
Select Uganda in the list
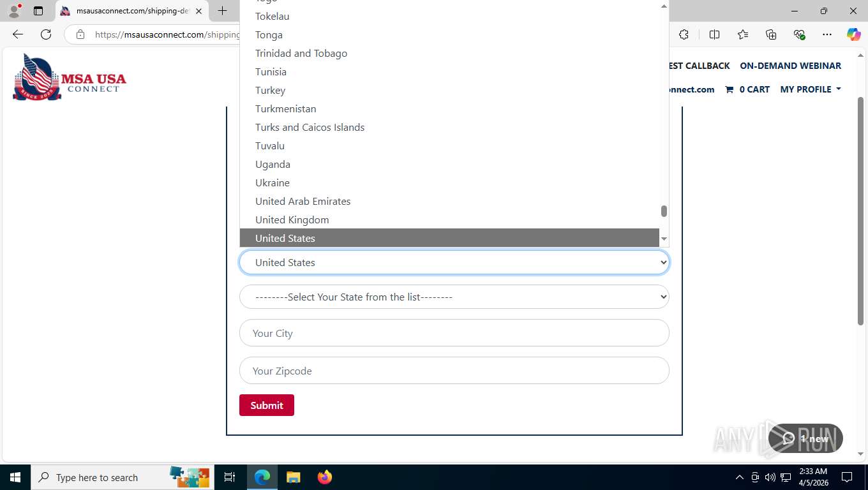[449, 164]
